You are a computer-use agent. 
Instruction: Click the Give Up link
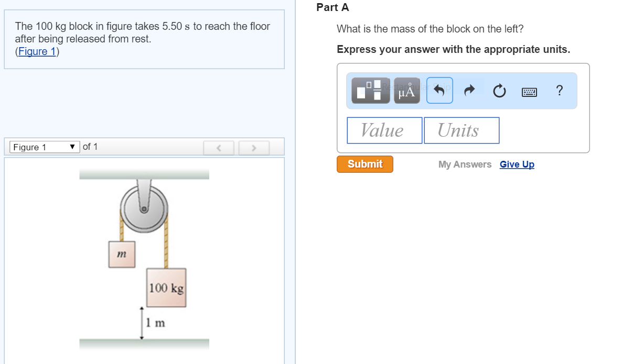517,164
